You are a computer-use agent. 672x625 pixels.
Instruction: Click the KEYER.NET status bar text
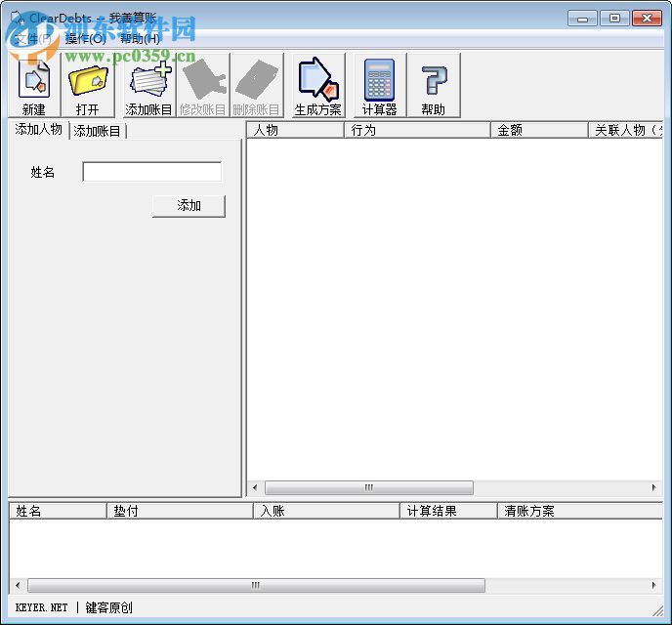pyautogui.click(x=42, y=607)
